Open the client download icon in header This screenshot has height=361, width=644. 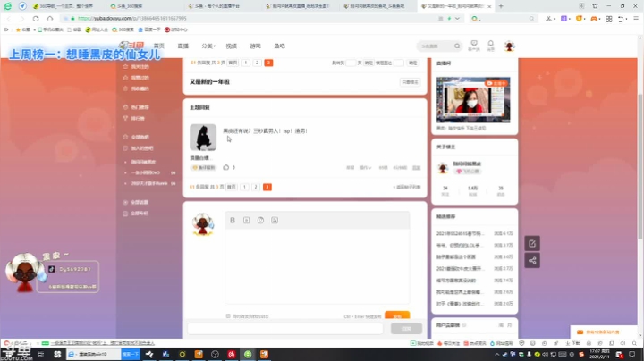474,45
